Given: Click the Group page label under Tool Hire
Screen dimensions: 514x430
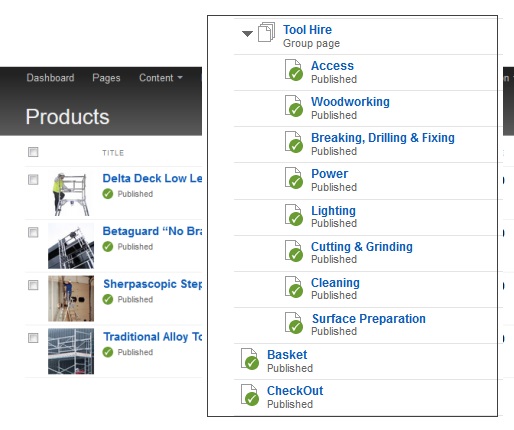Looking at the screenshot, I should 311,43.
